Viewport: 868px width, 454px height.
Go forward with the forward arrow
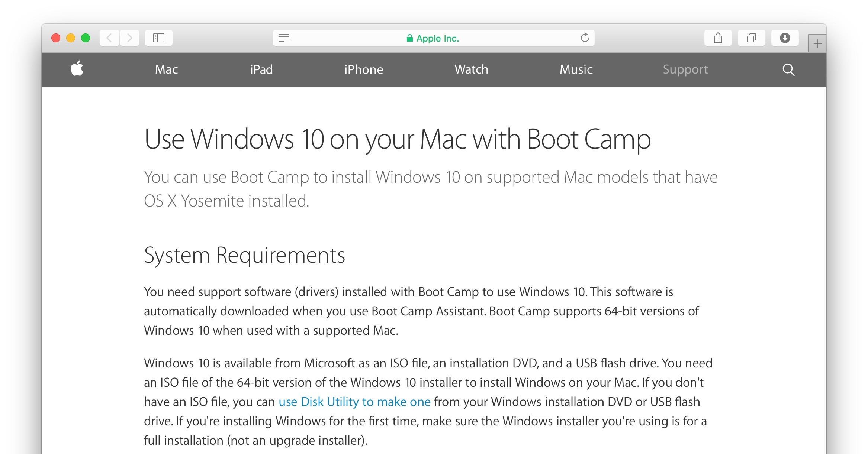pos(129,38)
